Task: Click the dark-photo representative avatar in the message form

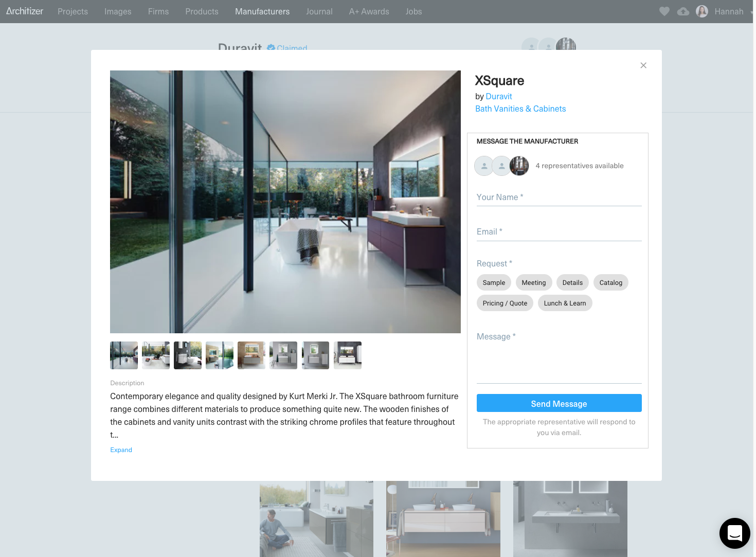Action: click(x=519, y=166)
